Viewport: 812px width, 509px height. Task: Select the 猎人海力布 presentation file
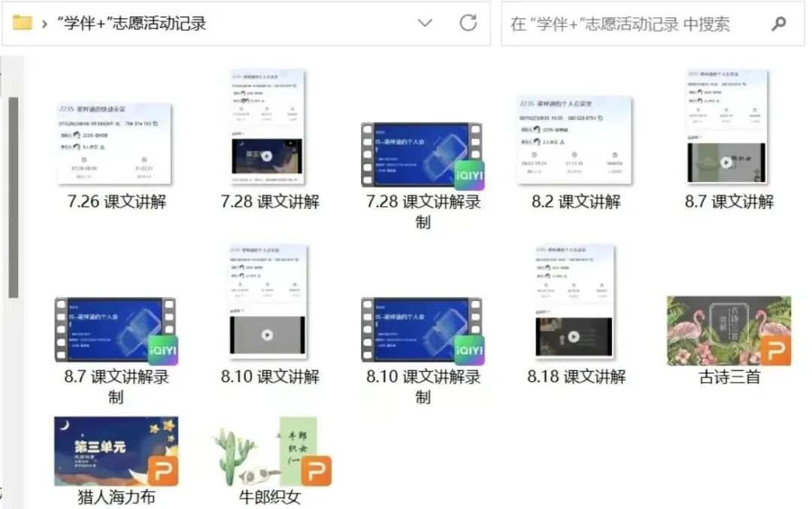tap(117, 451)
